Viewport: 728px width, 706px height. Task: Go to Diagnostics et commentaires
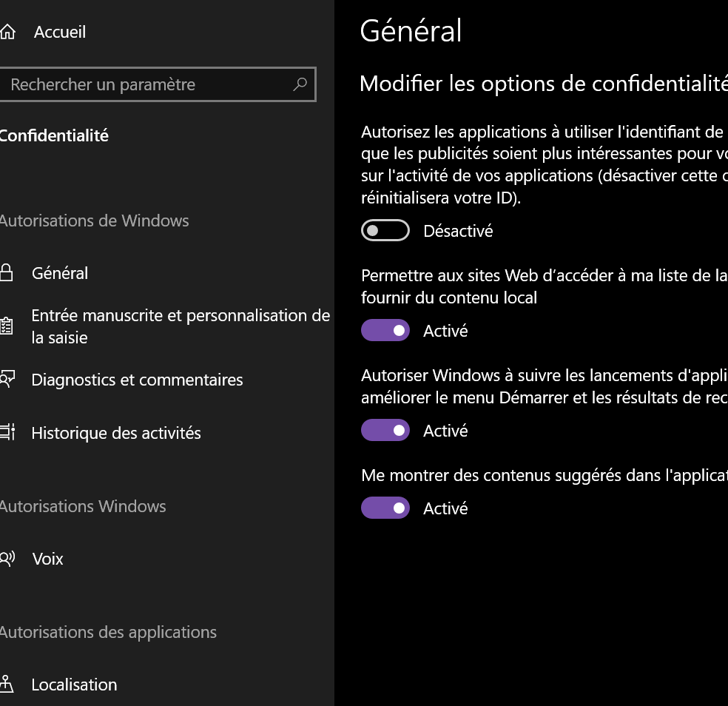tap(137, 380)
